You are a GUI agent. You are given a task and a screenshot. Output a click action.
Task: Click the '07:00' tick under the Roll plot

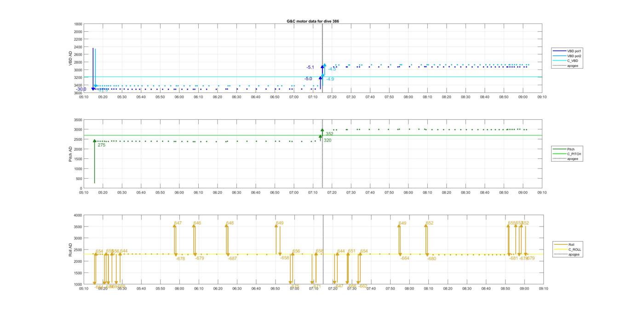click(294, 289)
